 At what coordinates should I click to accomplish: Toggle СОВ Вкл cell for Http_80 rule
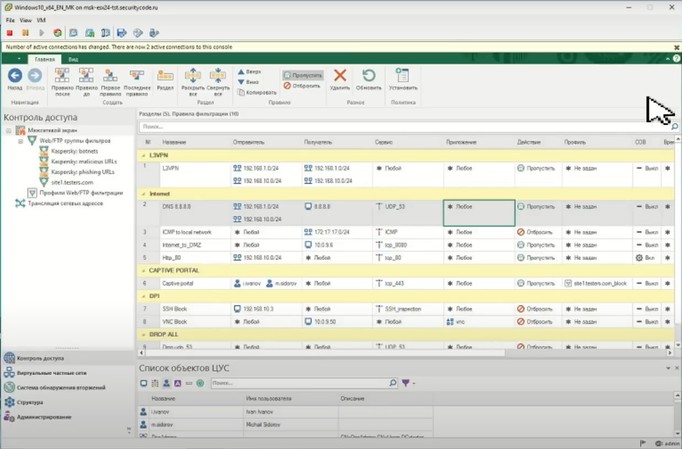tap(645, 258)
